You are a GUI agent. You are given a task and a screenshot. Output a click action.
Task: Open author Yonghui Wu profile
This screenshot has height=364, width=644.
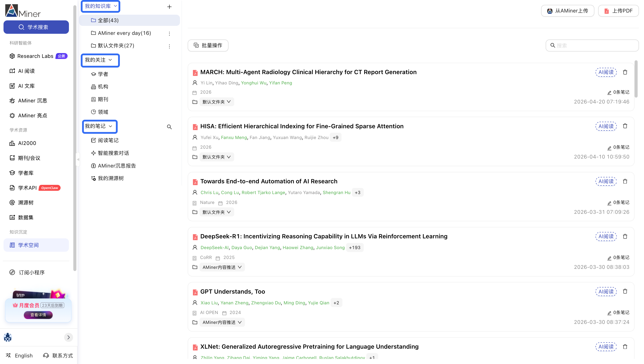click(254, 83)
